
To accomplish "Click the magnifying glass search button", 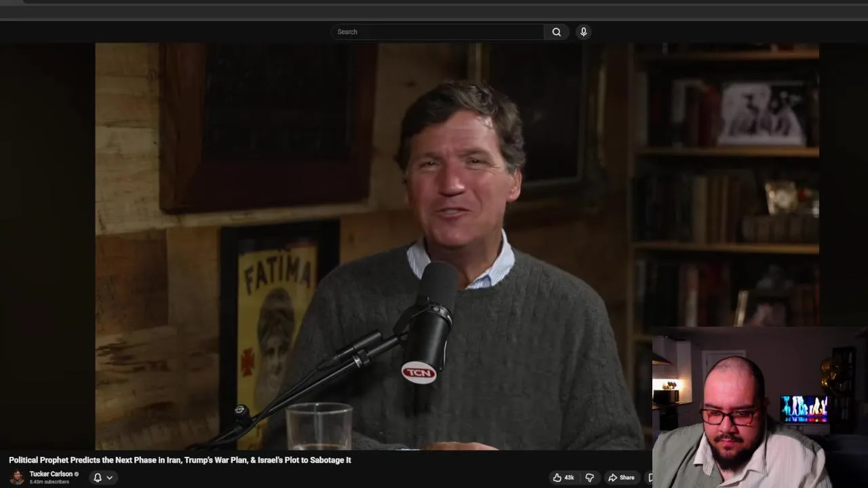I will pos(557,32).
